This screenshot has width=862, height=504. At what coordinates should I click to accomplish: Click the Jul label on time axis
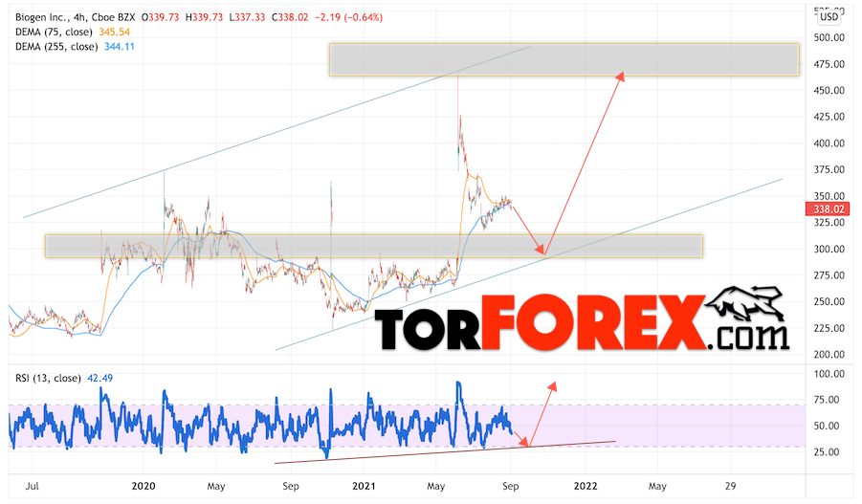point(32,486)
